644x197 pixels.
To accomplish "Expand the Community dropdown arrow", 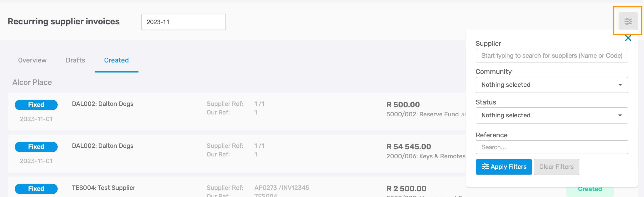I will click(x=620, y=85).
